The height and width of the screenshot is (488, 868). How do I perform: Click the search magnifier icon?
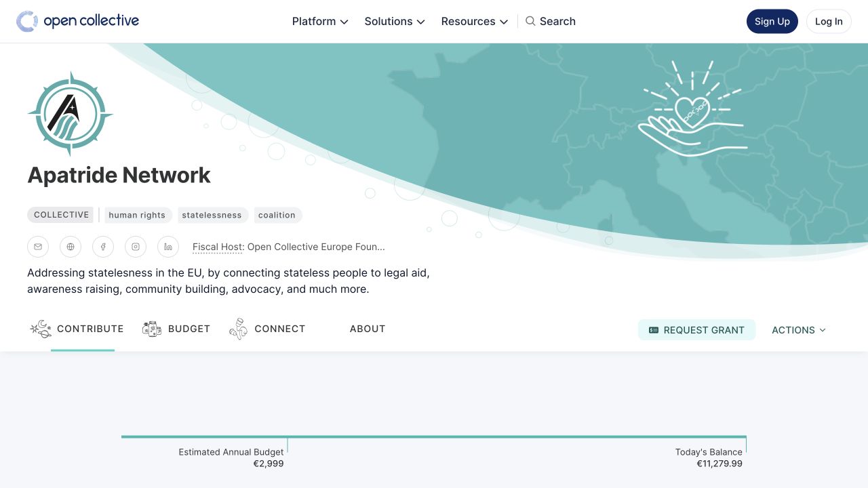[530, 21]
